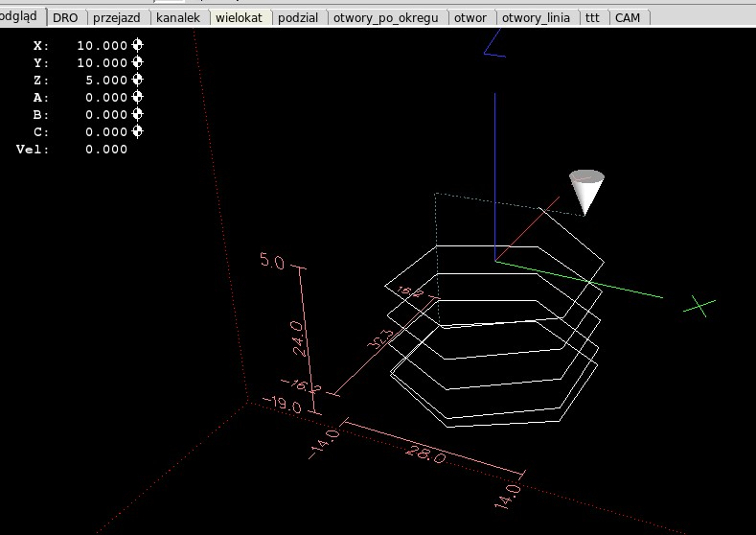Click the homed icon beside X axis

pyautogui.click(x=137, y=45)
